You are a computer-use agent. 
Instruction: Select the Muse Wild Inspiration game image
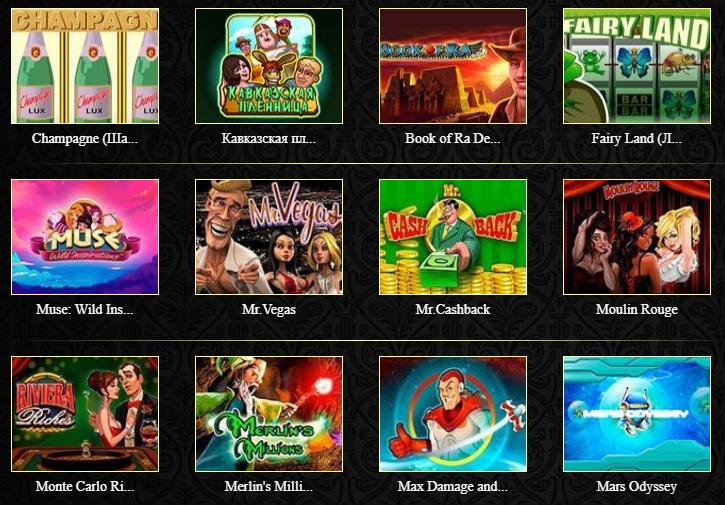click(85, 237)
